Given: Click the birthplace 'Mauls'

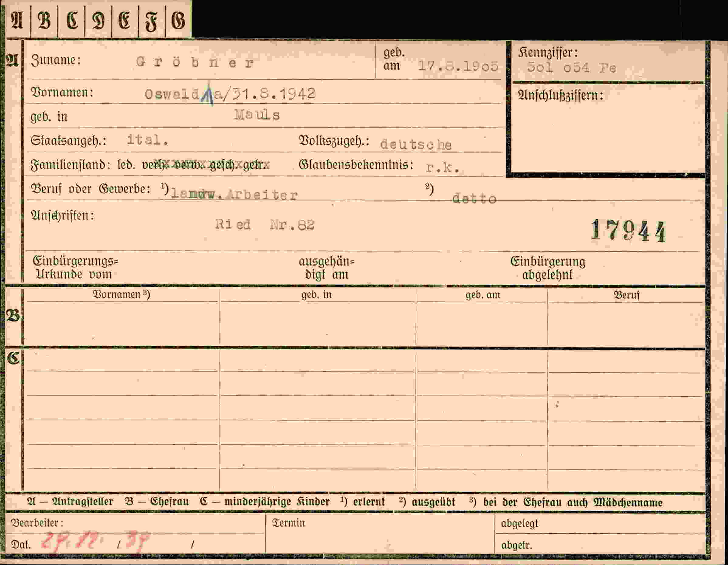Looking at the screenshot, I should 257,115.
